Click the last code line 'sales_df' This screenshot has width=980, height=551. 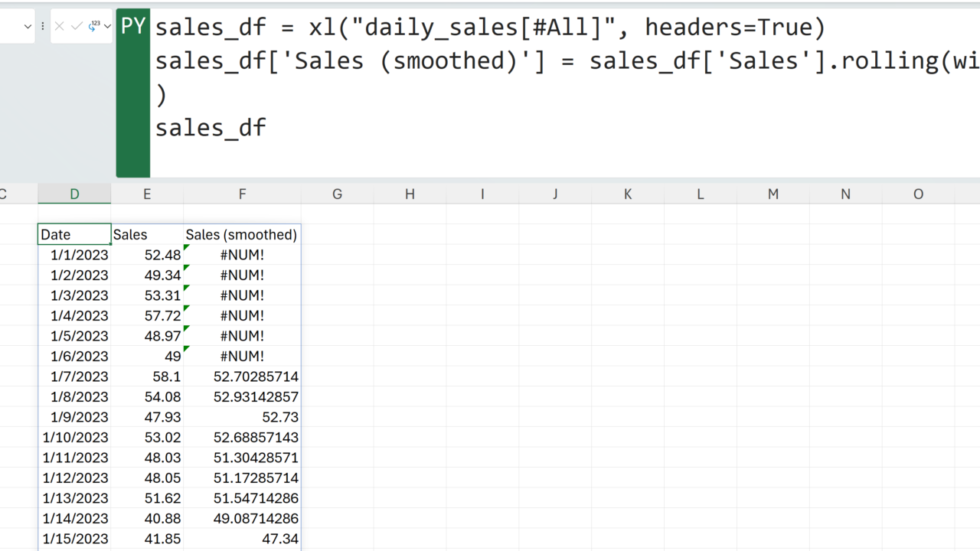click(211, 128)
